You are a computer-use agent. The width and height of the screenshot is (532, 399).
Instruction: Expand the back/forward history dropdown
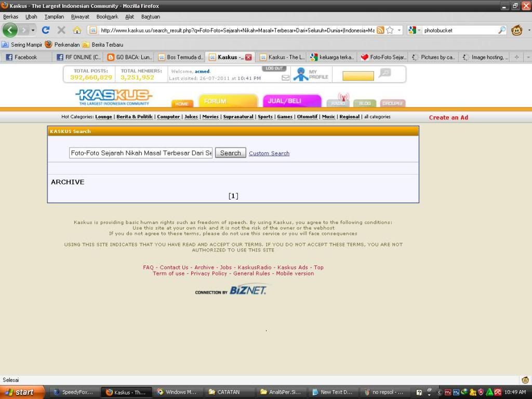tap(33, 30)
